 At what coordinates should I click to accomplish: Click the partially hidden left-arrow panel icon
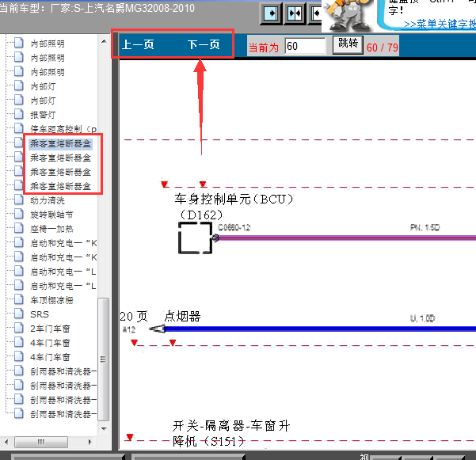(x=315, y=13)
